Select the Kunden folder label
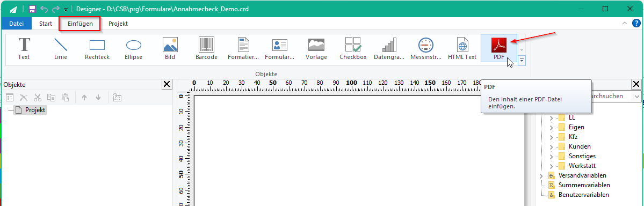Image resolution: width=644 pixels, height=206 pixels. coord(580,146)
